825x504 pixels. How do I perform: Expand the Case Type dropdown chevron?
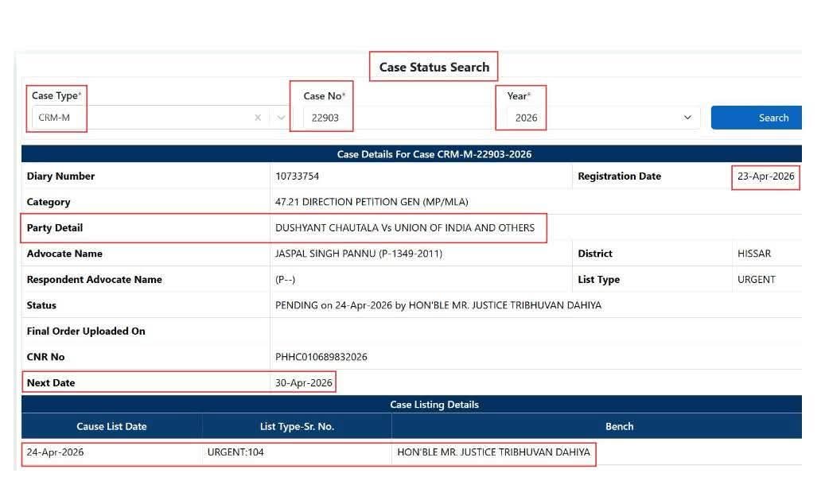(280, 118)
